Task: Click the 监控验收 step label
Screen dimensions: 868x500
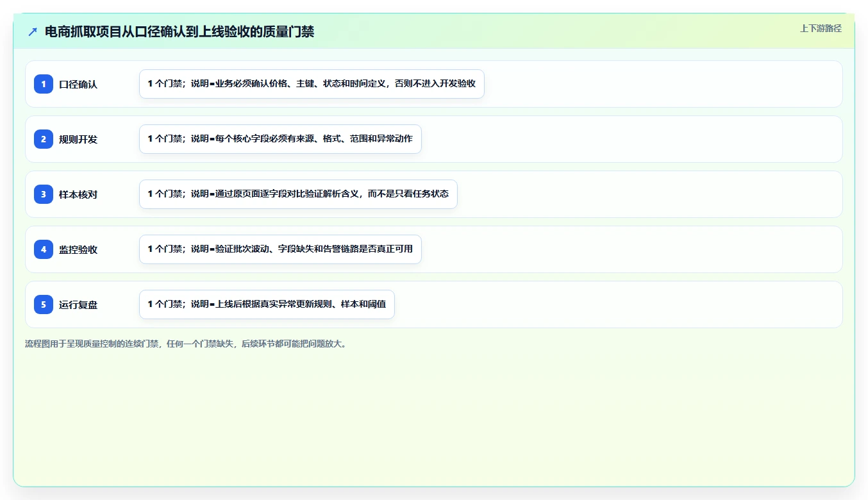Action: (x=78, y=249)
